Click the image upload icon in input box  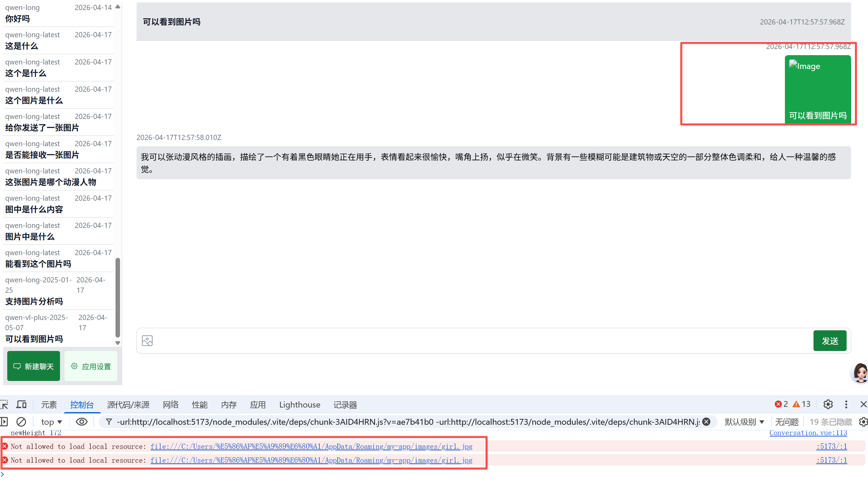147,341
